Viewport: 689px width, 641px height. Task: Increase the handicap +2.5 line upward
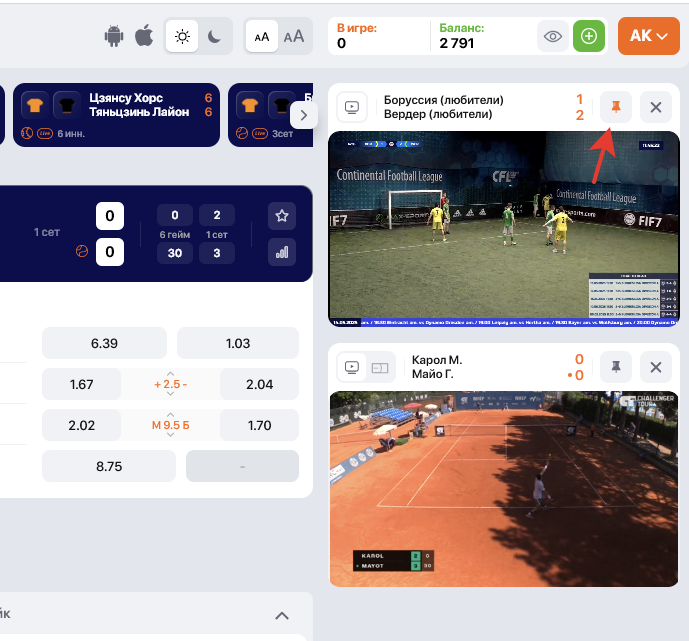click(170, 374)
